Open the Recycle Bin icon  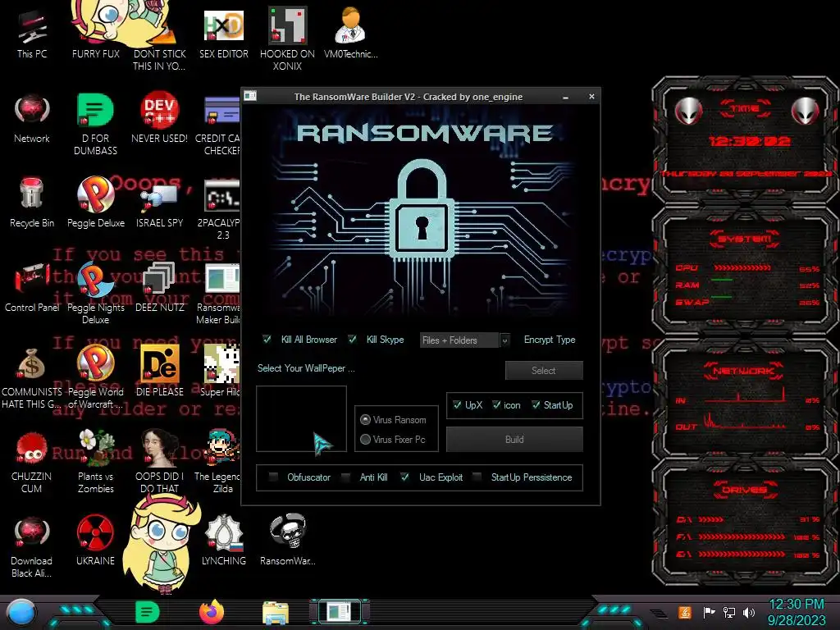(32, 203)
